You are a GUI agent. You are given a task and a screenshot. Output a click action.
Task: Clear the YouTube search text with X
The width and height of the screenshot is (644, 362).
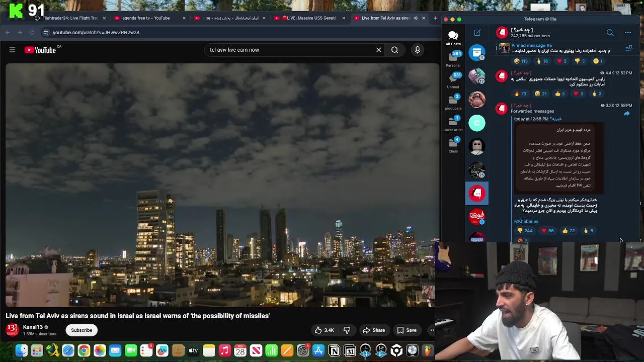coord(379,50)
